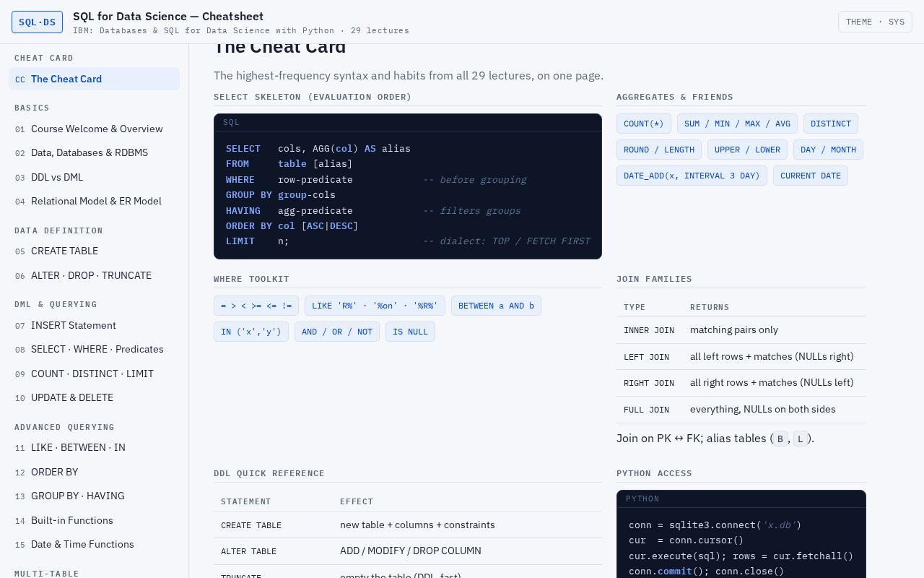Go to Built-in Functions lecture
Screen dimensions: 924x578
(94, 520)
